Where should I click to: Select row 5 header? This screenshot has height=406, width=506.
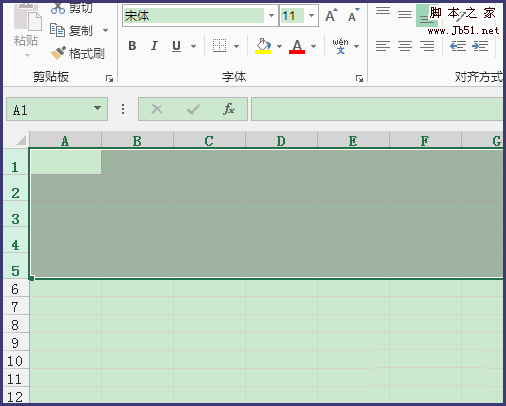pyautogui.click(x=15, y=266)
